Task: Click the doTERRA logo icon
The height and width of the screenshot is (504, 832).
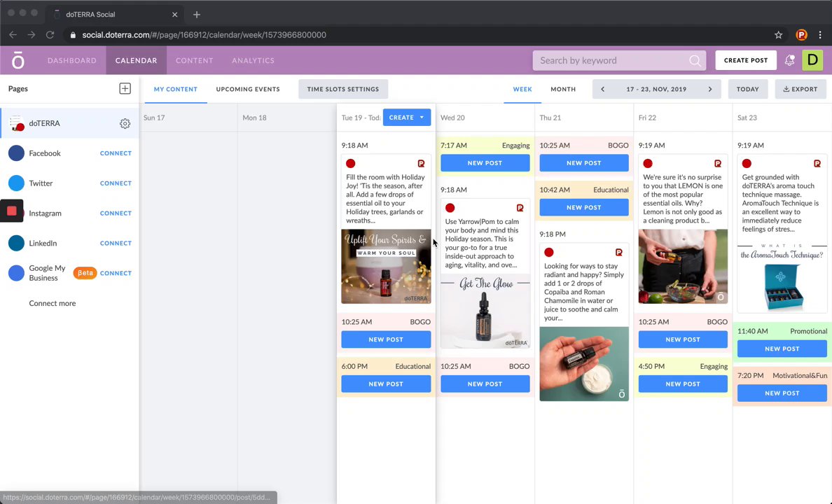Action: [18, 60]
